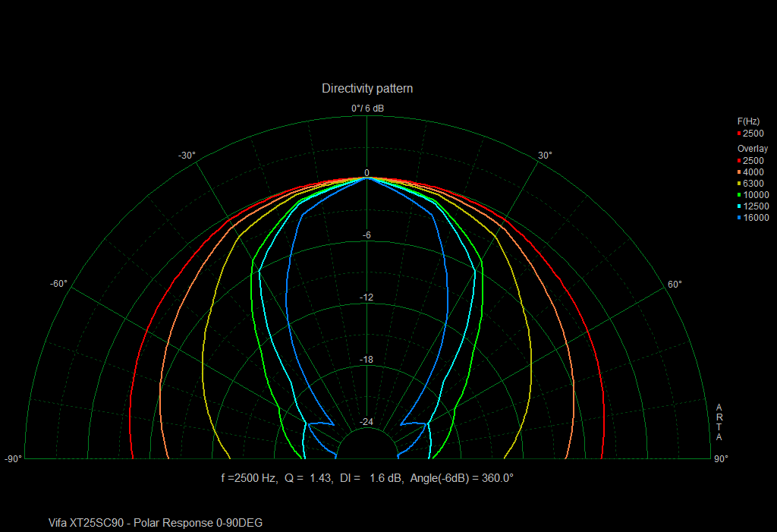Choose the blue 16000 Hz overlay legend entry

pos(755,218)
